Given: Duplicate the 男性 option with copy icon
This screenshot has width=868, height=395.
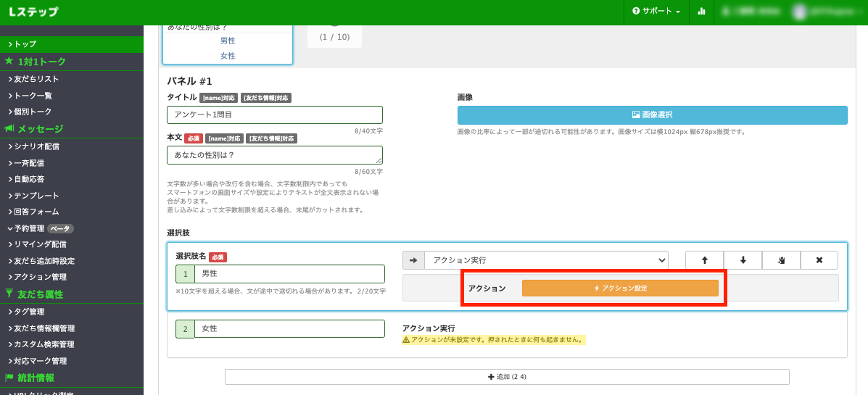Looking at the screenshot, I should click(x=781, y=260).
